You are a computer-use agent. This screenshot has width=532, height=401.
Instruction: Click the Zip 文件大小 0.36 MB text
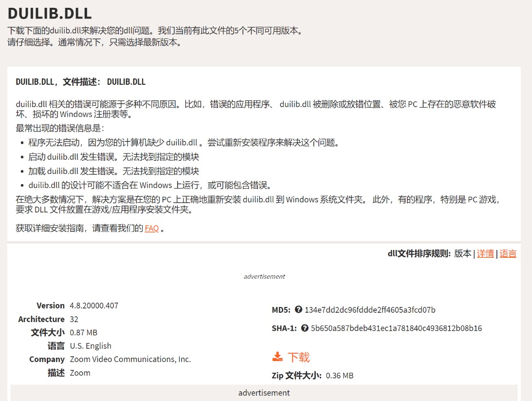pos(312,376)
